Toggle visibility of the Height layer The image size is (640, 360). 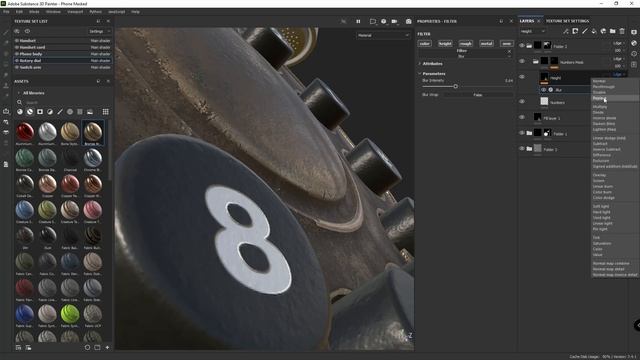click(x=522, y=77)
